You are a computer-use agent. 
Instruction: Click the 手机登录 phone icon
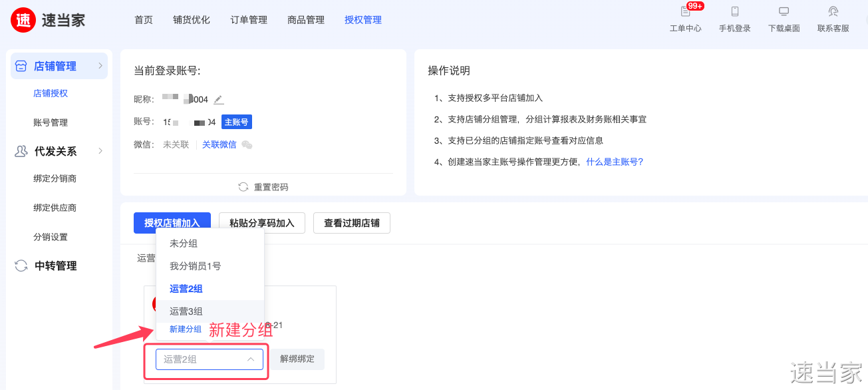[x=734, y=12]
